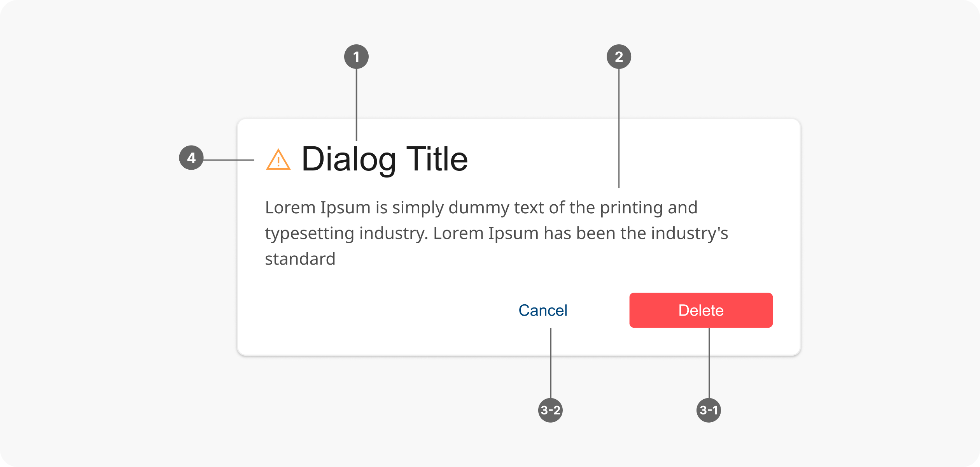Click the word "printing" in the body text
The image size is (980, 467).
[x=631, y=207]
